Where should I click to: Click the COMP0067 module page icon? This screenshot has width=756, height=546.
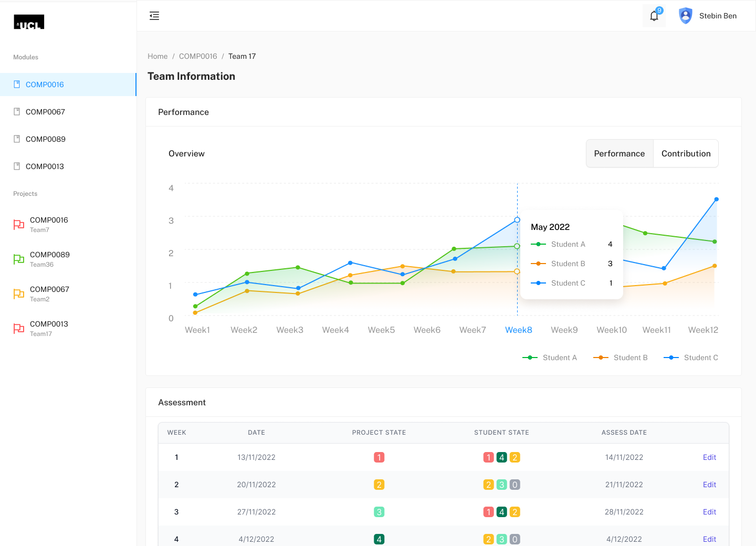coord(17,112)
